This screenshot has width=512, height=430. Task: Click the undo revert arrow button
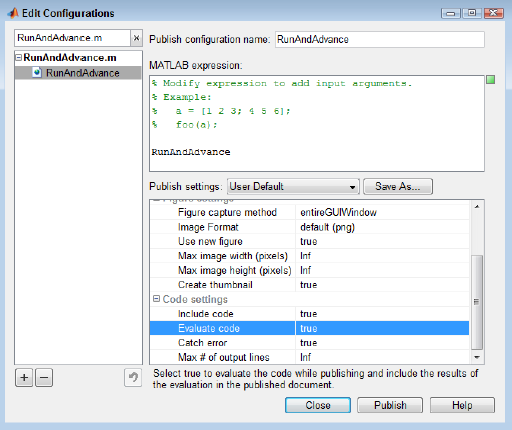coord(133,378)
